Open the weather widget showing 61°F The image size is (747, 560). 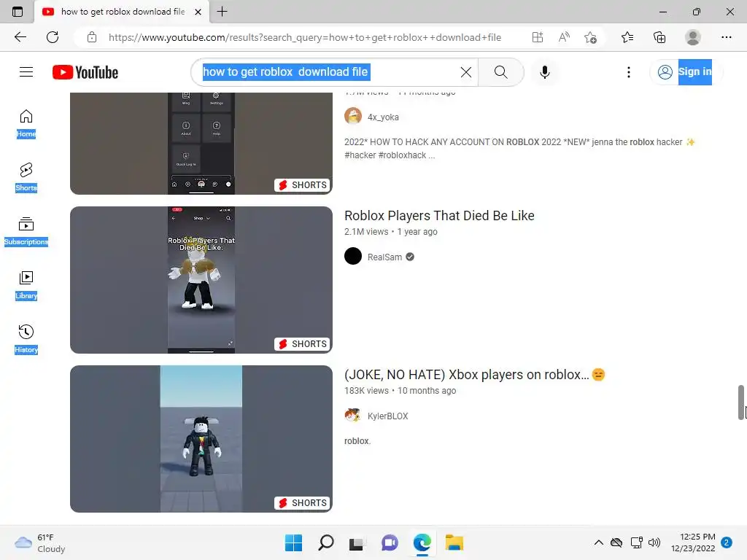point(40,542)
